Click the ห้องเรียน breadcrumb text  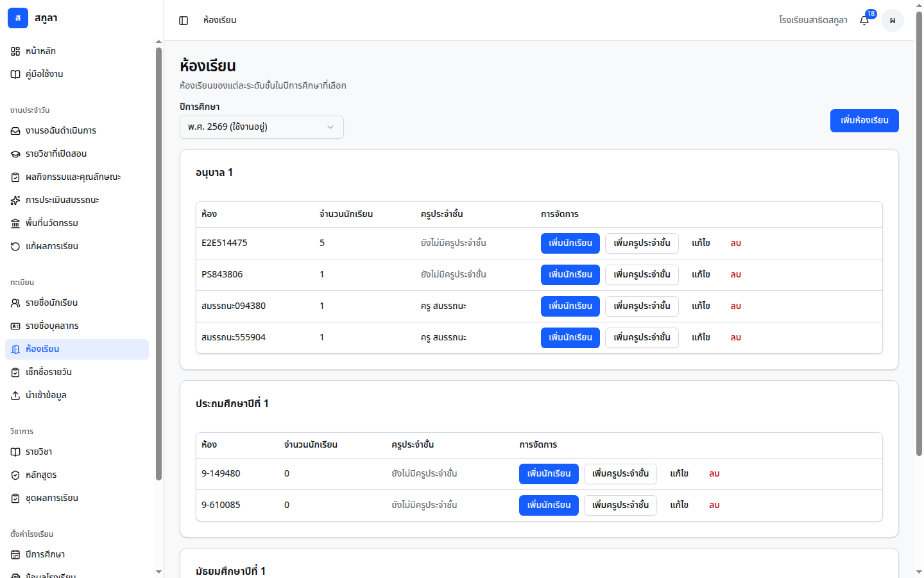pos(220,21)
